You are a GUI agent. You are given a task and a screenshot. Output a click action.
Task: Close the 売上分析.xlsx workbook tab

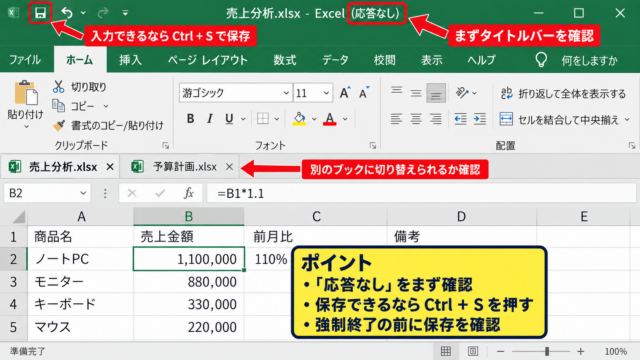tap(110, 167)
